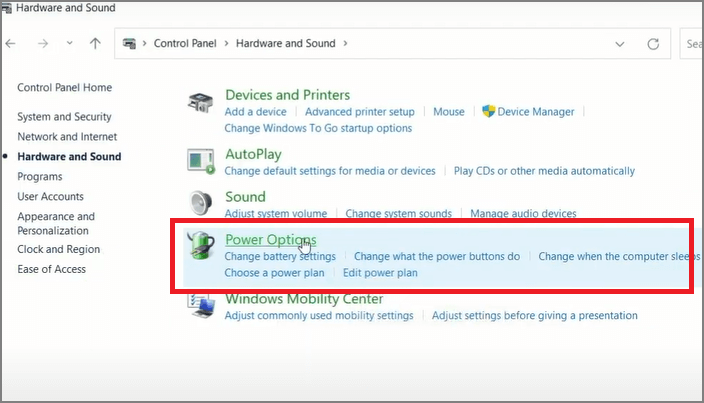Click Change system sounds link
704x403 pixels.
pos(398,214)
